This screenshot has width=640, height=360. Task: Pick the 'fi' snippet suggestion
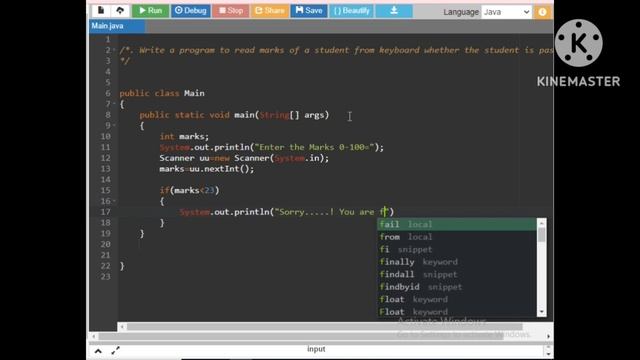457,249
